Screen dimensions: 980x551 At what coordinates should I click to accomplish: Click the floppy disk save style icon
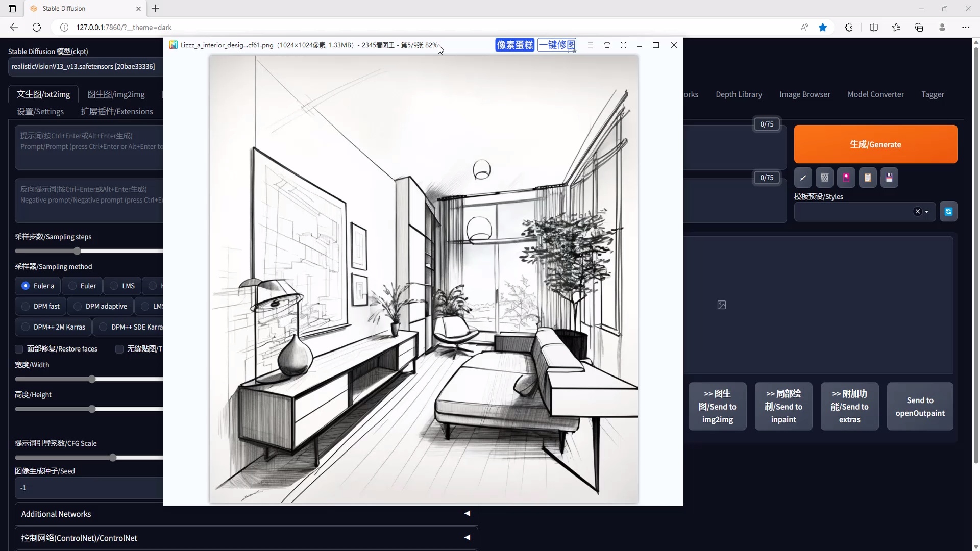889,178
